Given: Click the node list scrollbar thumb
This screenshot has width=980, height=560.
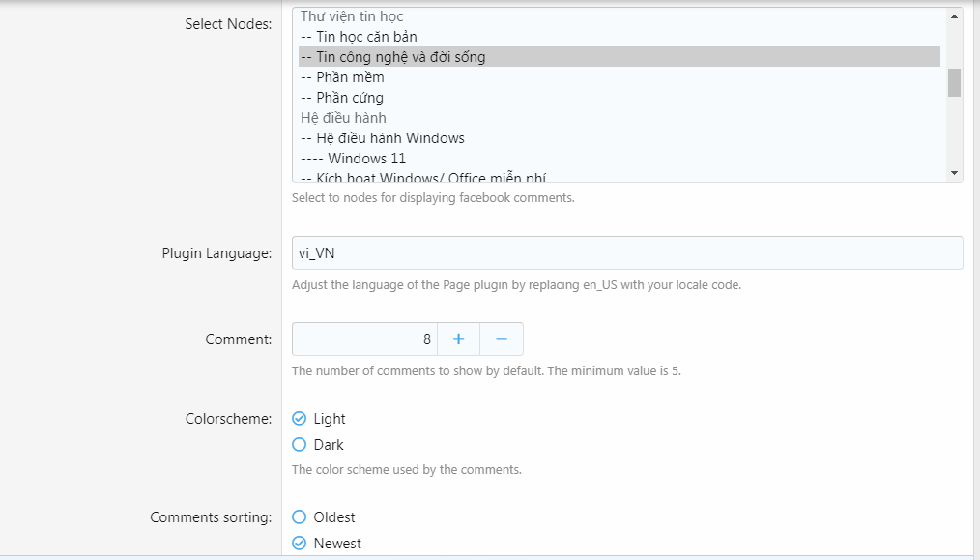Looking at the screenshot, I should [x=954, y=83].
